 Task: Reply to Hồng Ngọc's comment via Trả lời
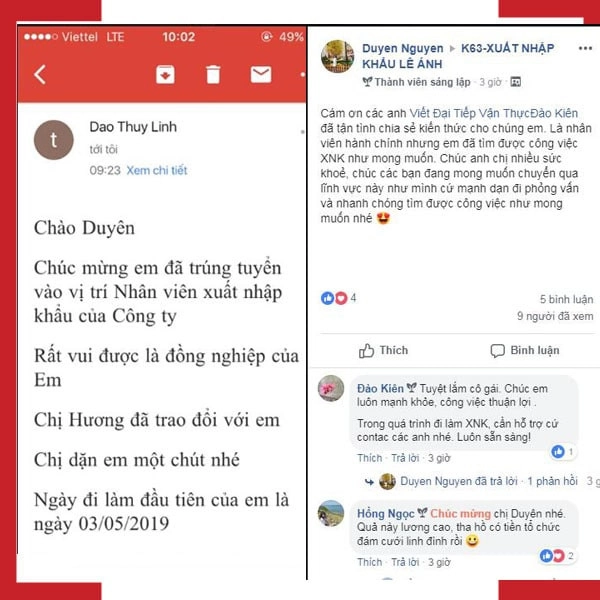tap(405, 562)
